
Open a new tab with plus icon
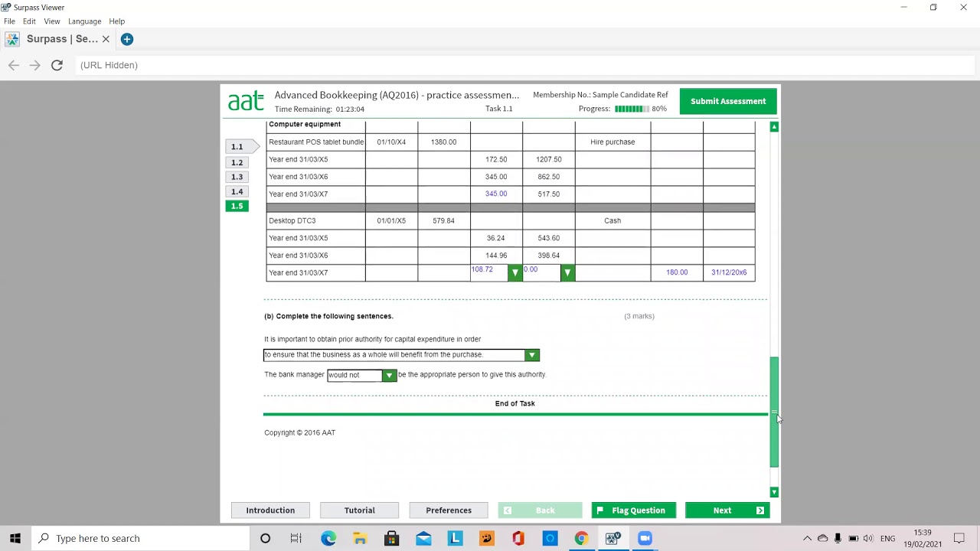point(127,39)
